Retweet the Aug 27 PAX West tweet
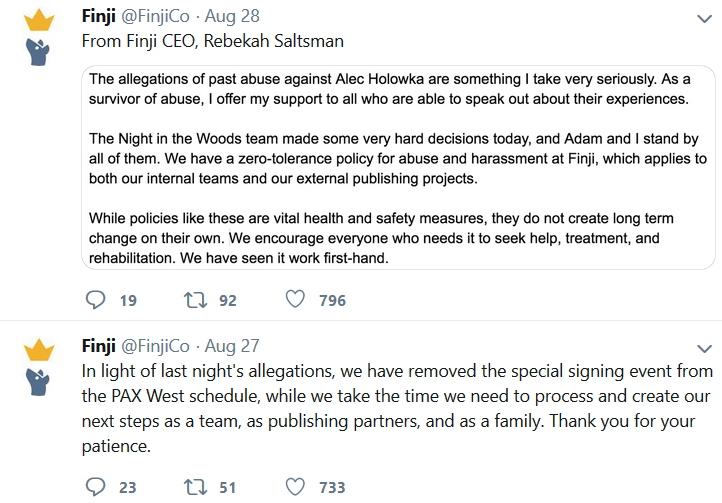This screenshot has width=722, height=503. click(196, 487)
